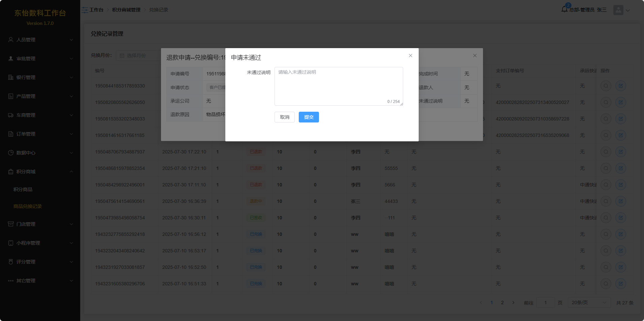This screenshot has height=321, width=644.
Task: Click the 取消 button
Action: (x=284, y=117)
